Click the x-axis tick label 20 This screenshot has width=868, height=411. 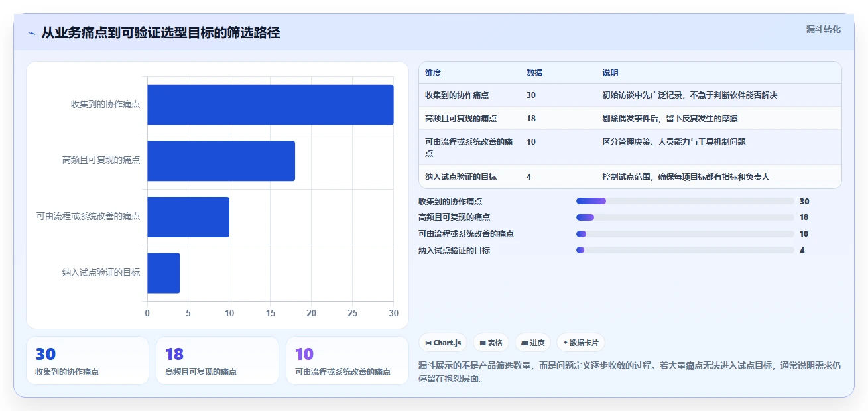pos(312,313)
